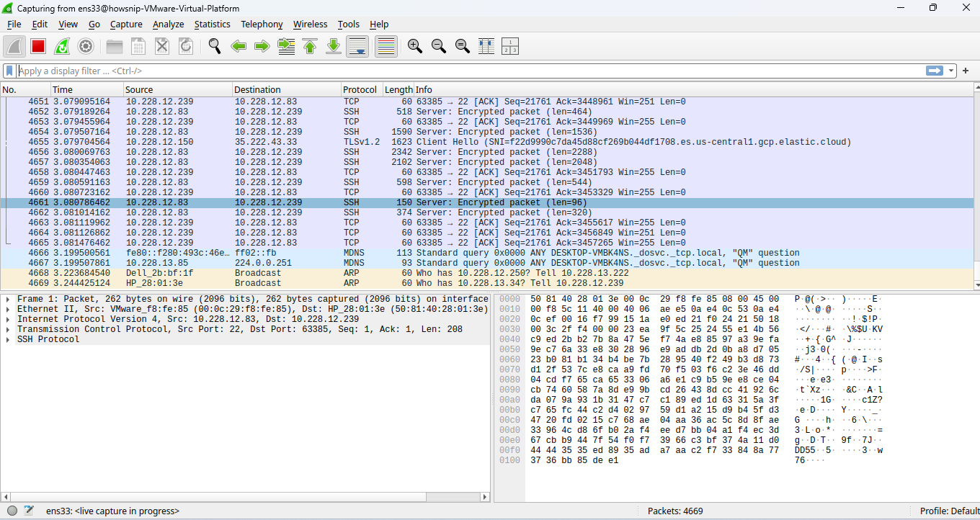Go back in packet history
This screenshot has width=980, height=520.
click(x=239, y=47)
